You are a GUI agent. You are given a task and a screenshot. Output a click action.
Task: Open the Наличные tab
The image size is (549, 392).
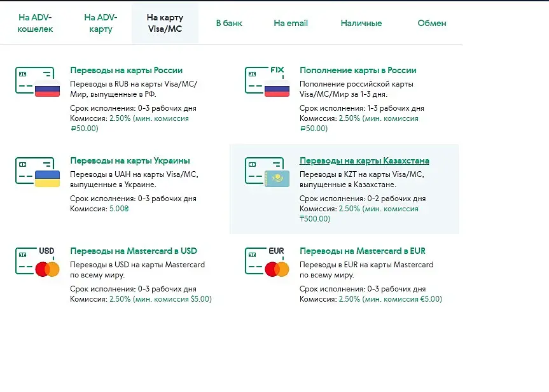(361, 23)
